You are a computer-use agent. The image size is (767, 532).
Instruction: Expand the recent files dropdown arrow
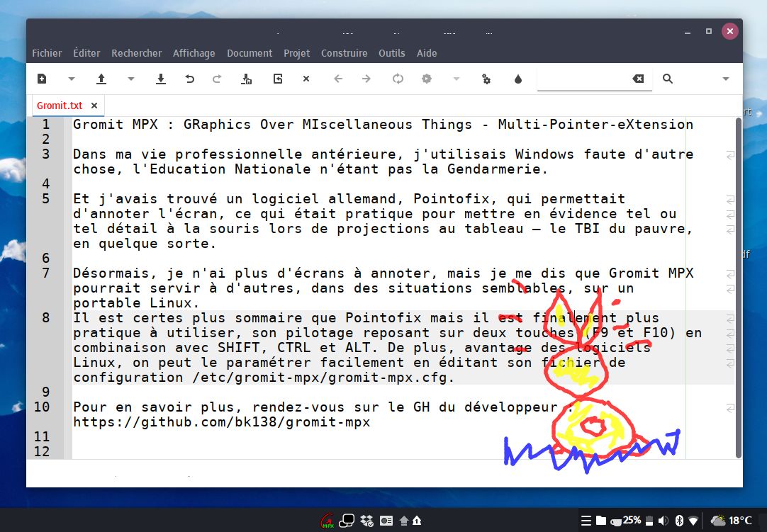tap(131, 79)
